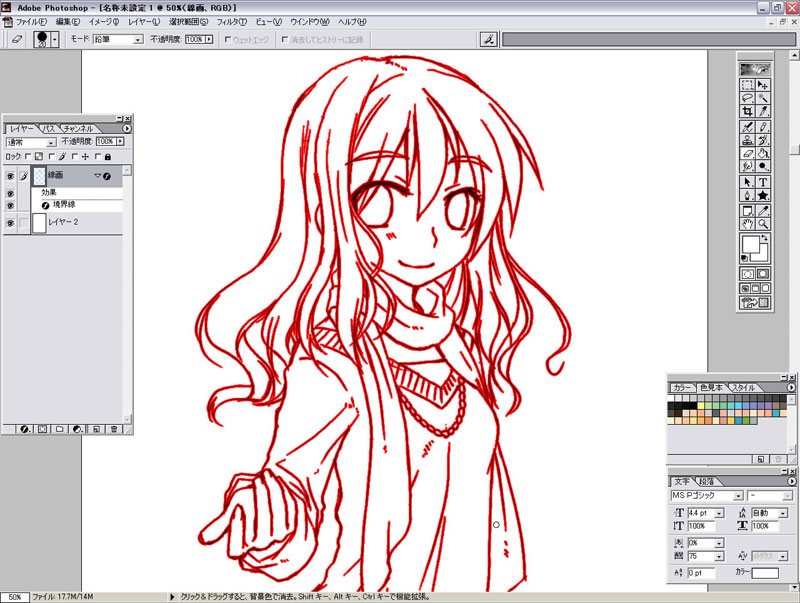This screenshot has height=603, width=800.
Task: Reset to default foreground and background colors
Action: [x=745, y=259]
